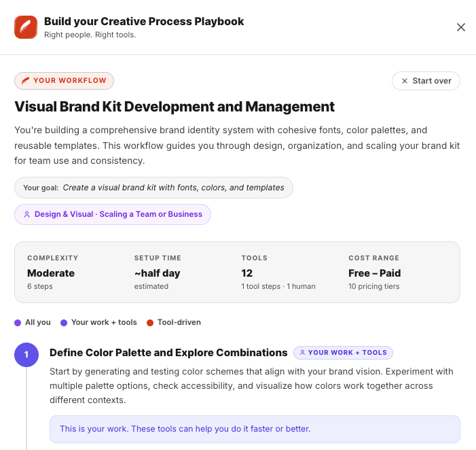Click the Your work + tools legend dot

point(64,322)
